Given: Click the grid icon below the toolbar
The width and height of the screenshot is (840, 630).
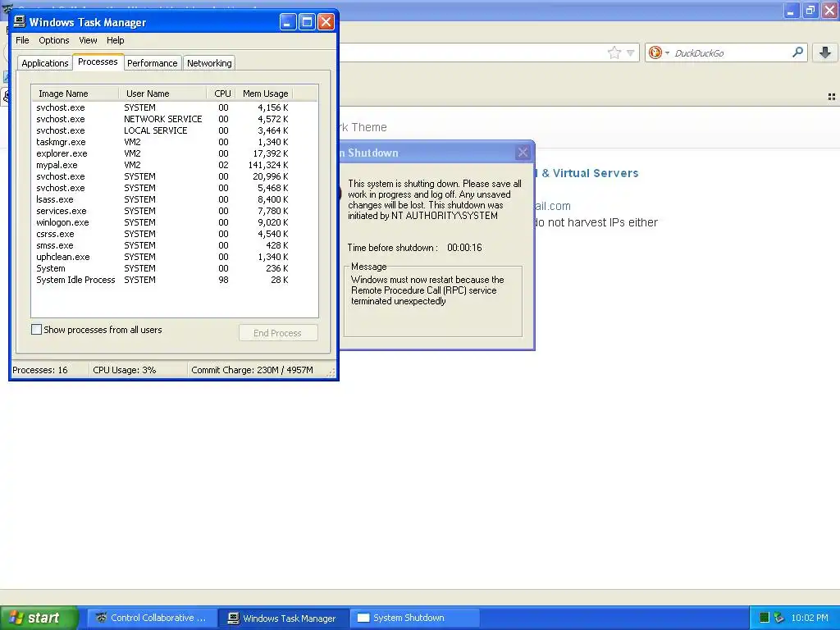Looking at the screenshot, I should pyautogui.click(x=832, y=97).
